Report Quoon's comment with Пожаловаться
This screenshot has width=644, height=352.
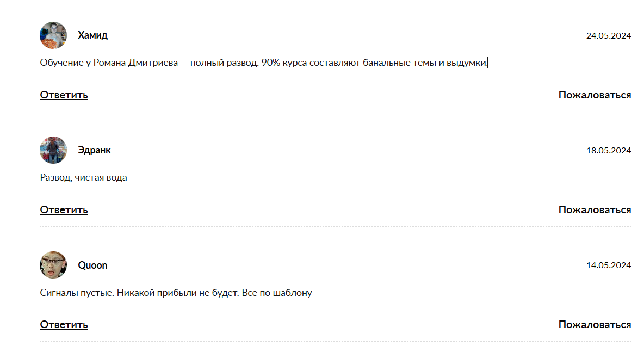595,325
